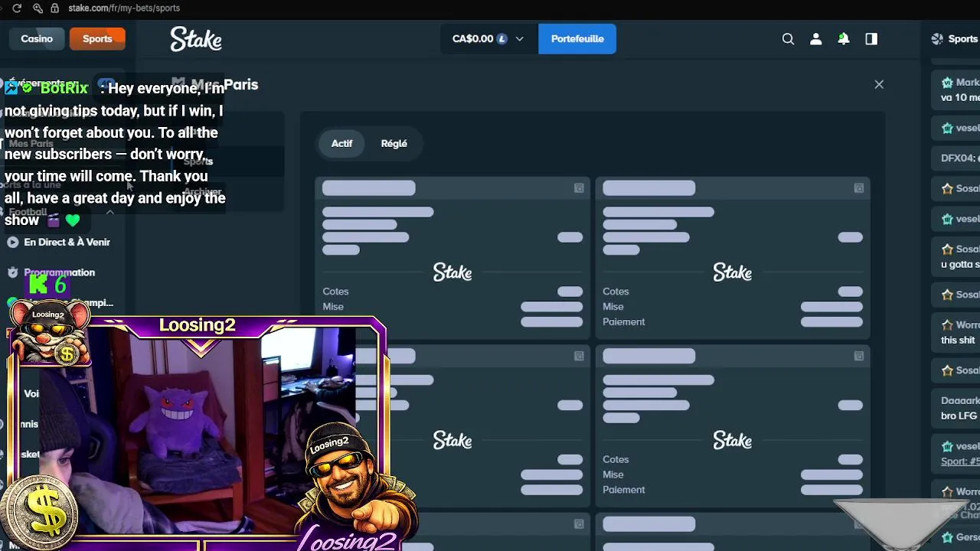Click the 'this shit' chat message
The height and width of the screenshot is (551, 980).
(958, 340)
